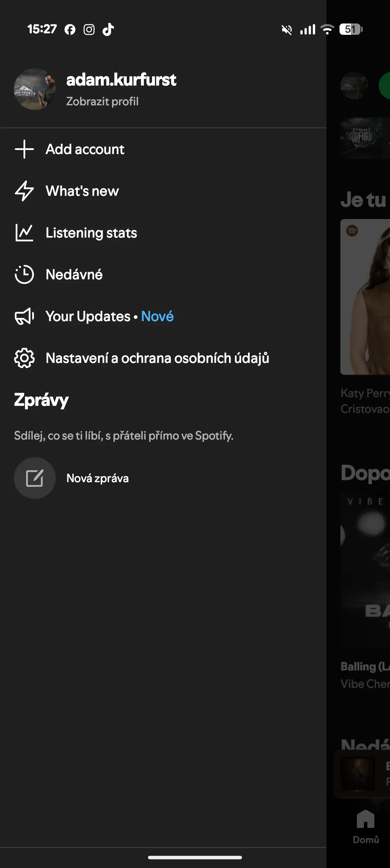390x868 pixels.
Task: Tap the clock icon beside Nedávné
Action: 24,275
